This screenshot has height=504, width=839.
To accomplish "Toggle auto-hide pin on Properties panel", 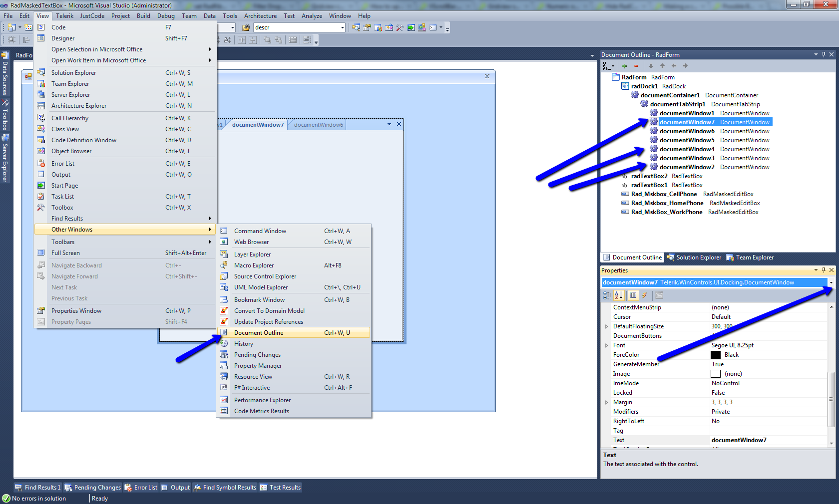I will tap(824, 270).
